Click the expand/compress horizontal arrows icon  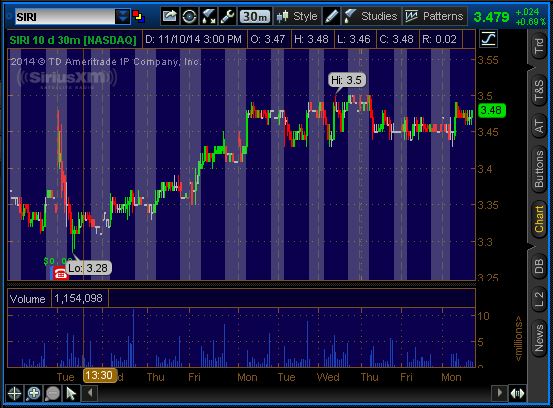(517, 393)
